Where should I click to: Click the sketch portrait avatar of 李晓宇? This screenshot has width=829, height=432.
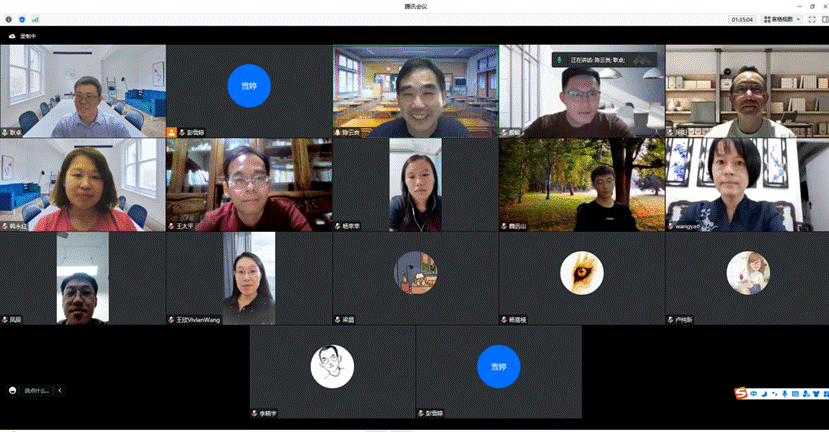click(332, 366)
